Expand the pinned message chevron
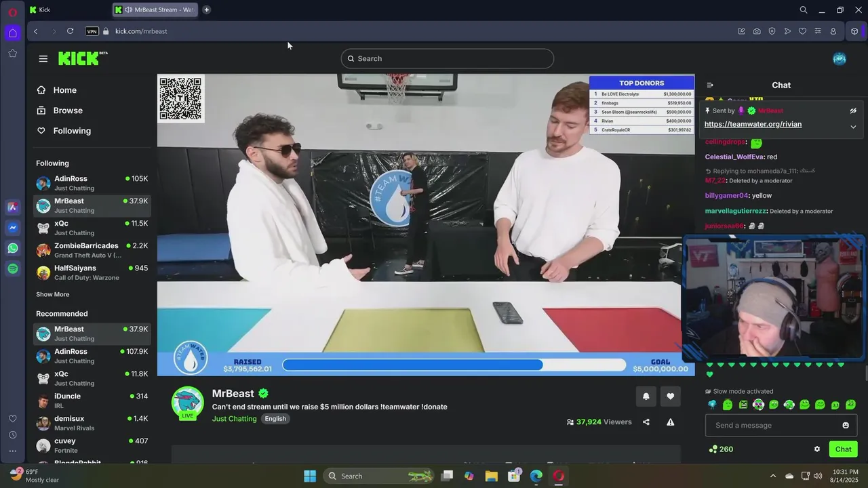Viewport: 868px width, 488px height. point(853,127)
